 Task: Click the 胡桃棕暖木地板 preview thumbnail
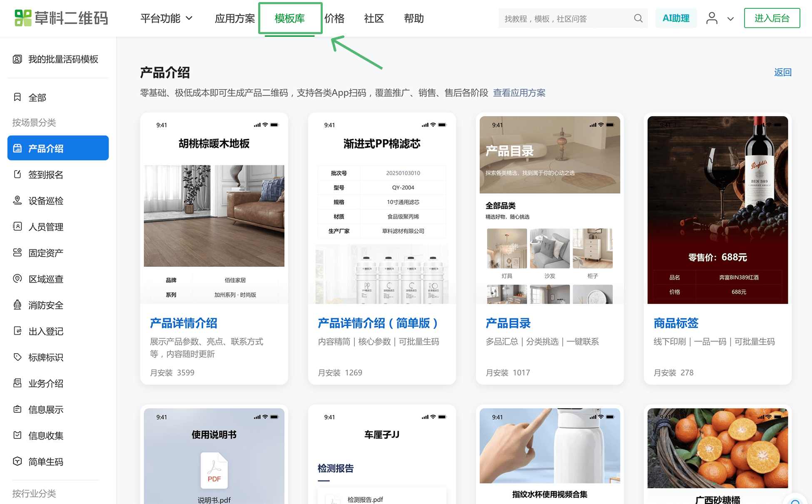(214, 210)
